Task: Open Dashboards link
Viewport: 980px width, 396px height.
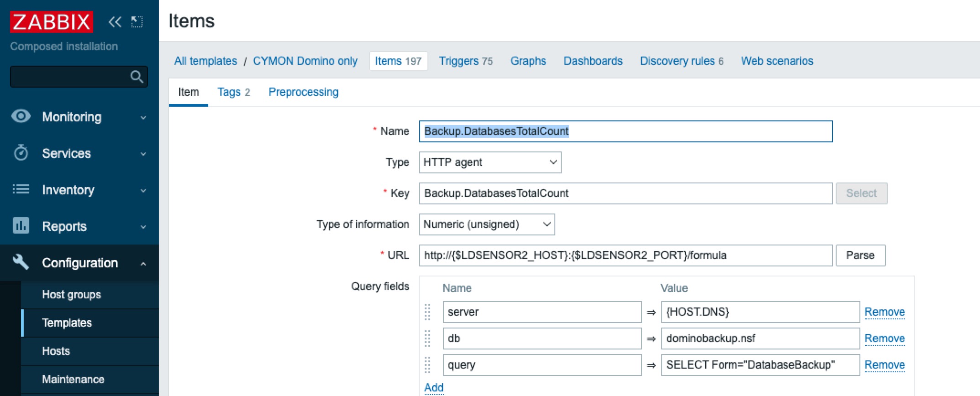Action: click(593, 61)
